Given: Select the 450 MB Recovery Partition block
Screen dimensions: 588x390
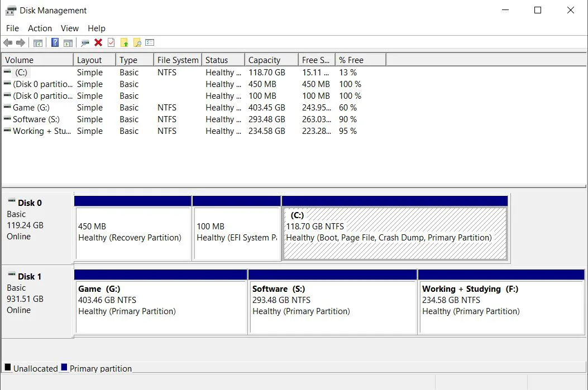Looking at the screenshot, I should pos(133,228).
